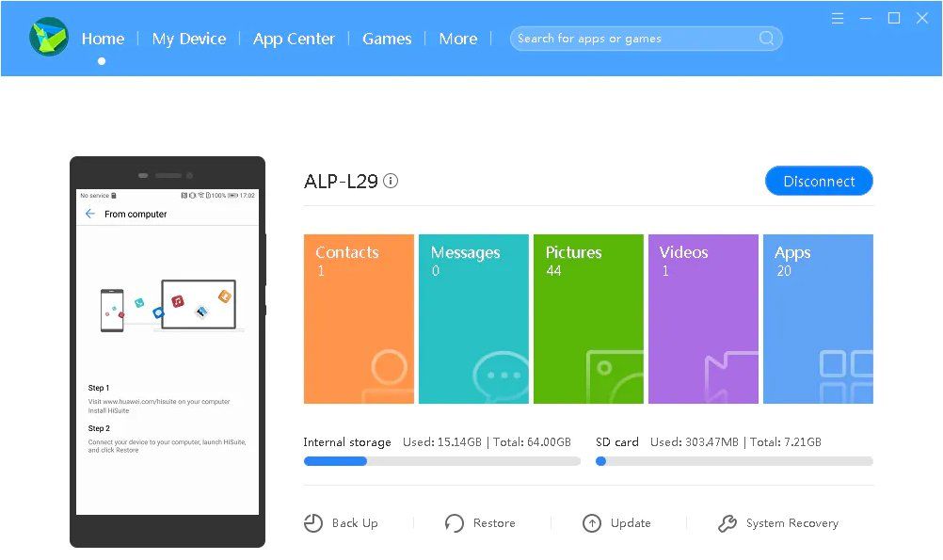
Task: Expand the More menu
Action: tap(457, 39)
